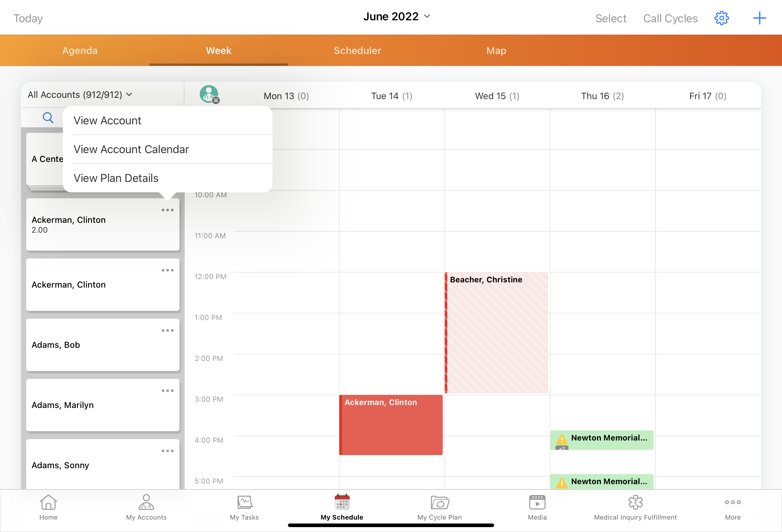Select the red Ackerman, Clinton appointment block
The height and width of the screenshot is (532, 782).
(x=391, y=425)
